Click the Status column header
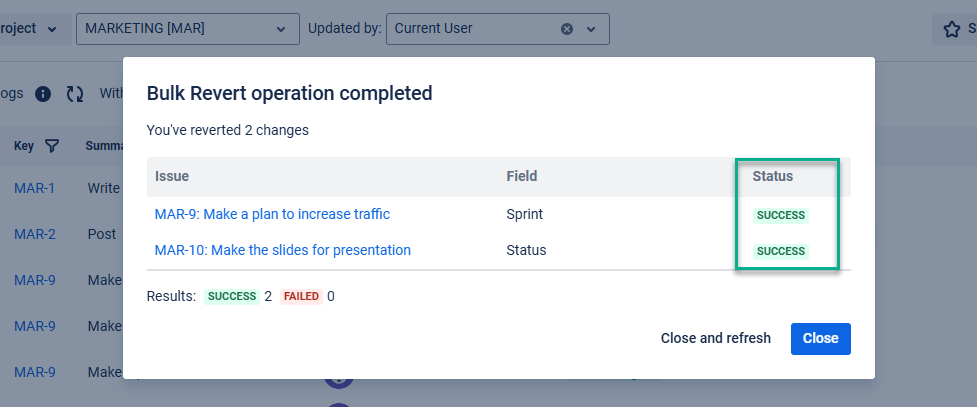 772,176
